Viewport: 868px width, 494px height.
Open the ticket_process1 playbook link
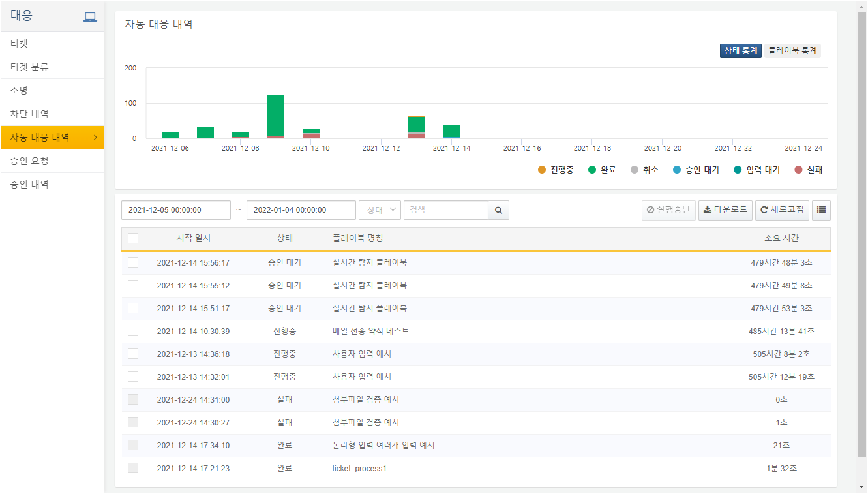[359, 468]
